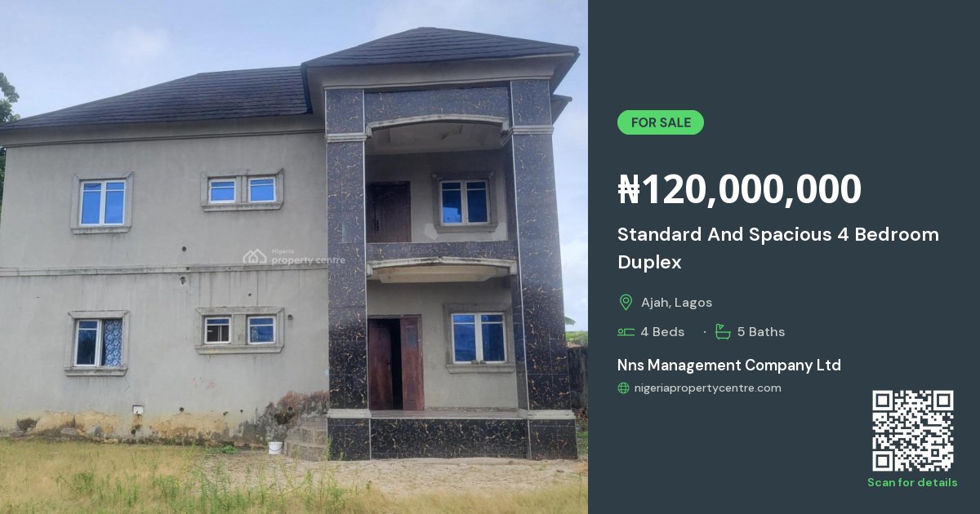Viewport: 980px width, 514px height.
Task: Click the QR code image
Action: pyautogui.click(x=912, y=430)
